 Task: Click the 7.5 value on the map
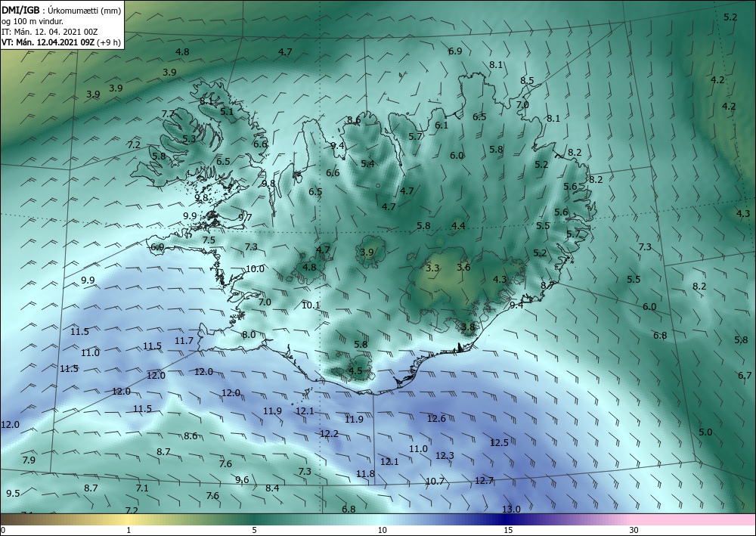209,240
